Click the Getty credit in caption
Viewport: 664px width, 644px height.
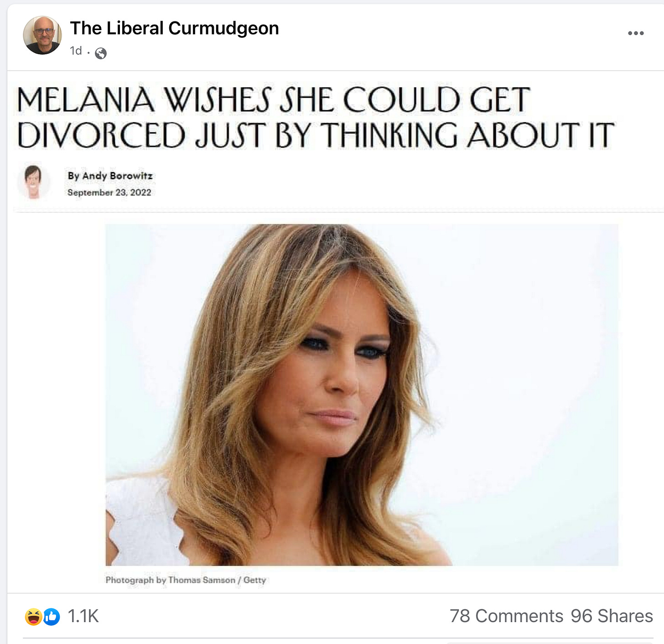(254, 580)
